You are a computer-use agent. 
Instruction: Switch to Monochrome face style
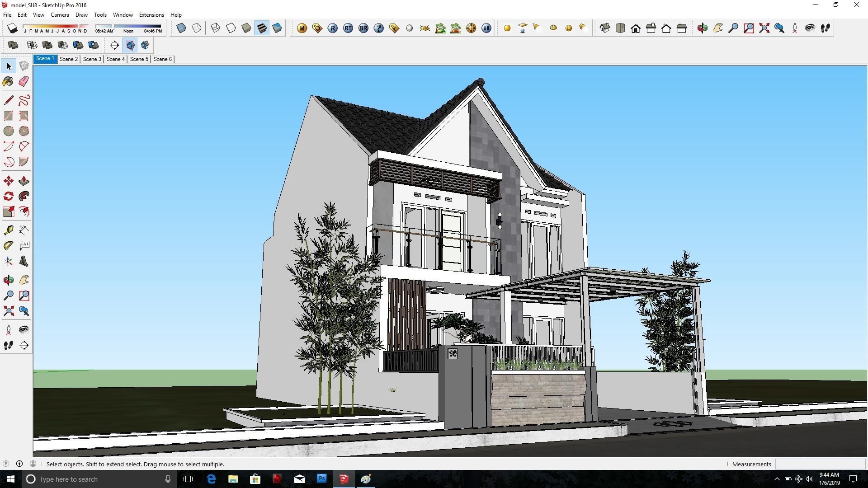click(x=277, y=28)
